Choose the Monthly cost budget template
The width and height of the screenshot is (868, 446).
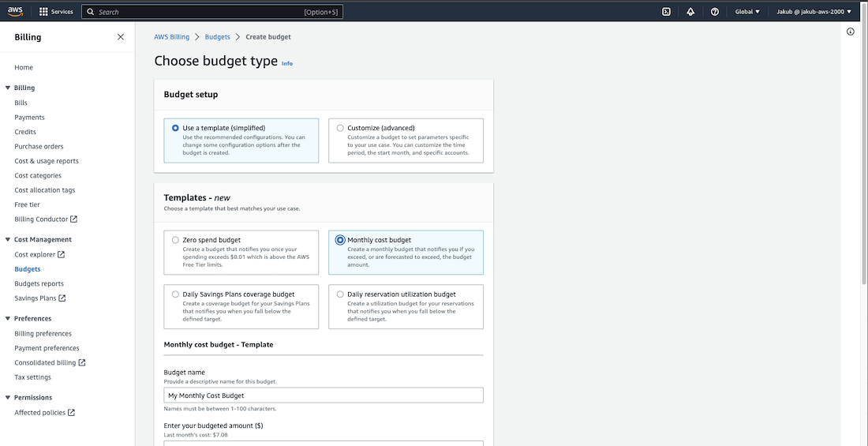coord(406,253)
